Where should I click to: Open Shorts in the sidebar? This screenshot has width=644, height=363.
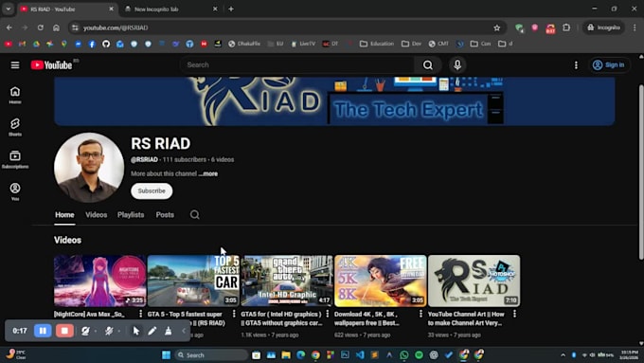pyautogui.click(x=15, y=127)
